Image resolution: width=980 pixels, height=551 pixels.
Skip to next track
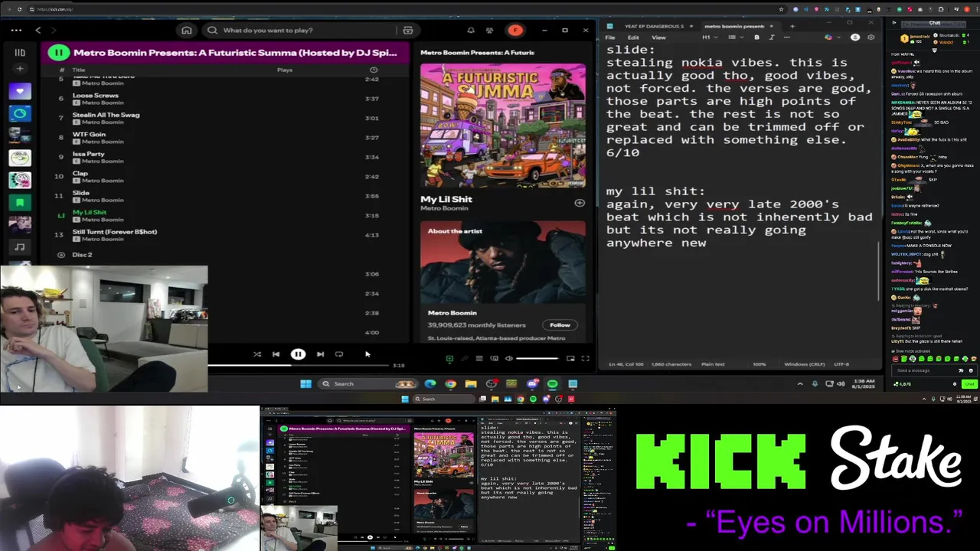coord(320,354)
